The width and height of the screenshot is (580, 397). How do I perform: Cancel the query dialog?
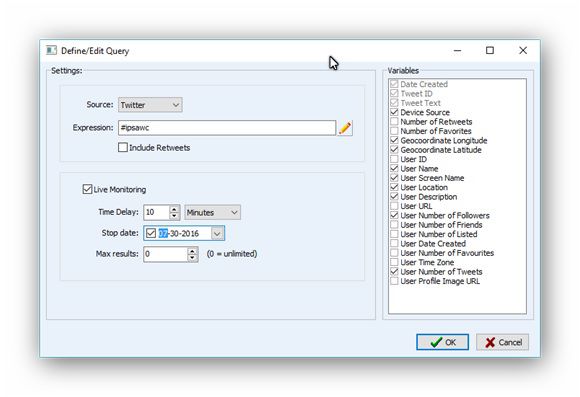502,342
